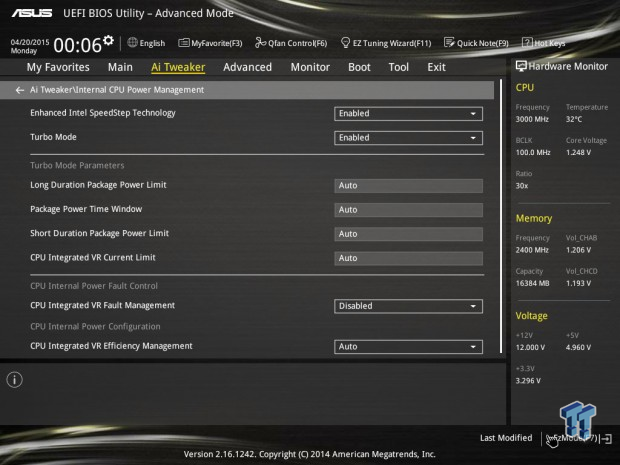Switch to Main tab
The height and width of the screenshot is (465, 620).
click(120, 67)
